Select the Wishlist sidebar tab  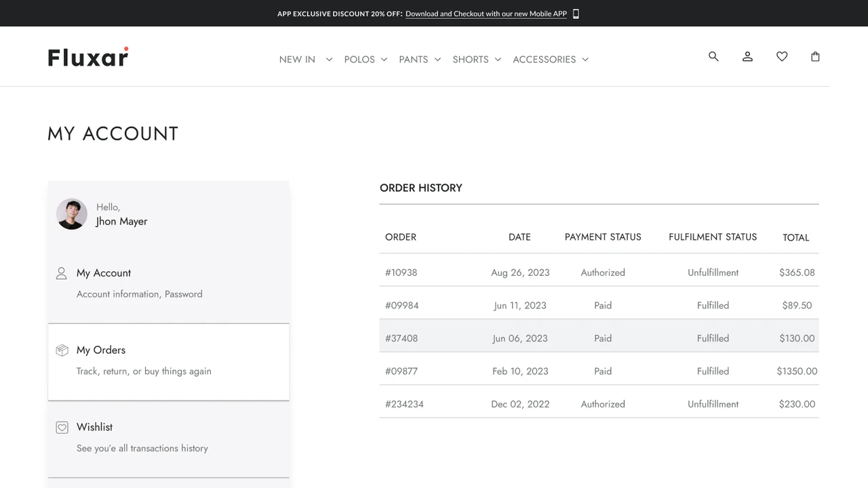pyautogui.click(x=169, y=439)
